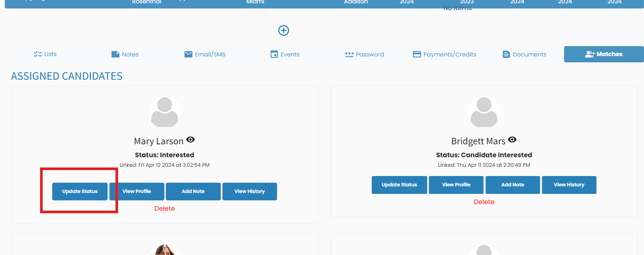Add Note for Bridgett Mars

coord(513,185)
